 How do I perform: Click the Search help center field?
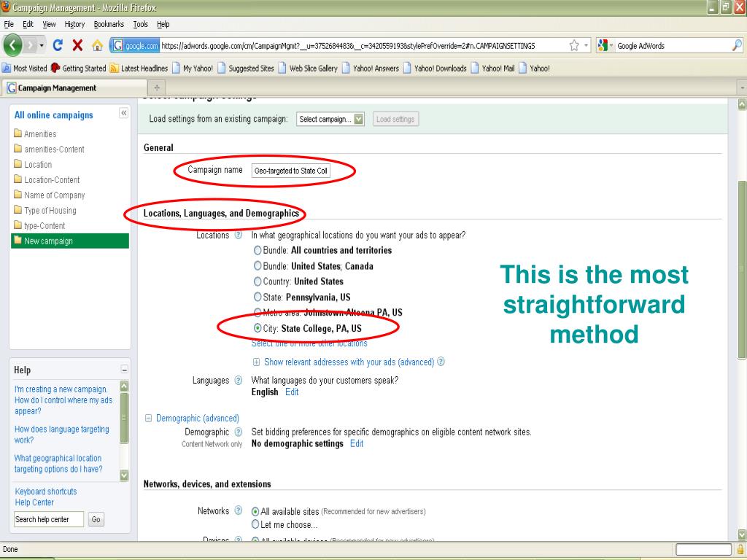point(49,519)
